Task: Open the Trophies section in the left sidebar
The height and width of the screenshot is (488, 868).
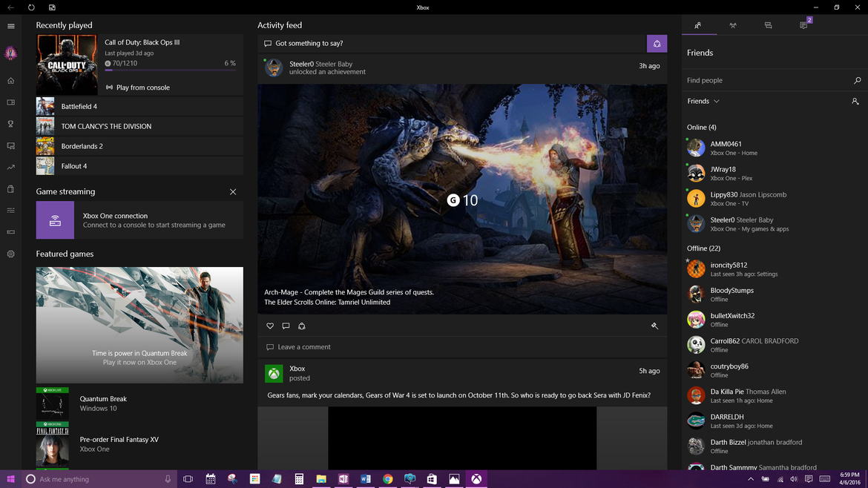Action: click(10, 124)
